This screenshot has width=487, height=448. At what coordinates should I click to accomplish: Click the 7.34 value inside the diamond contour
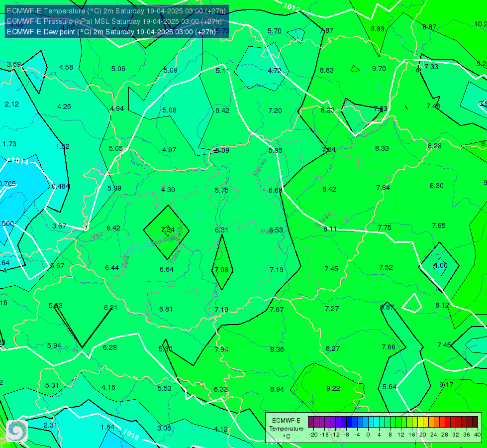[x=168, y=229]
